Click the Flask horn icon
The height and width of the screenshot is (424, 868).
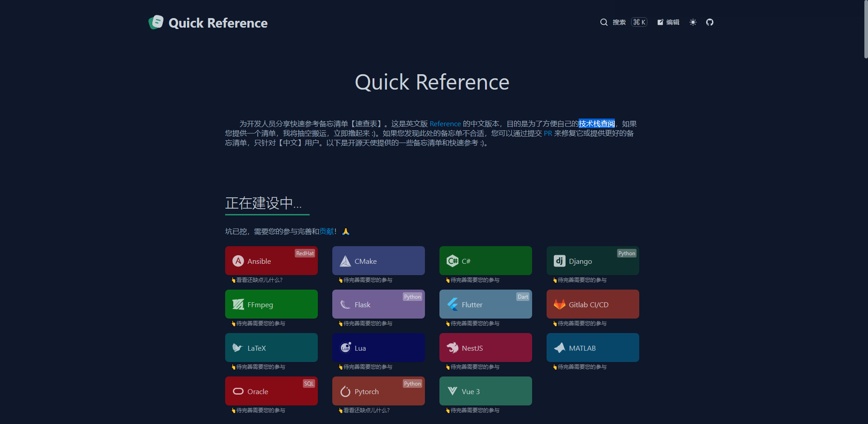click(x=345, y=305)
